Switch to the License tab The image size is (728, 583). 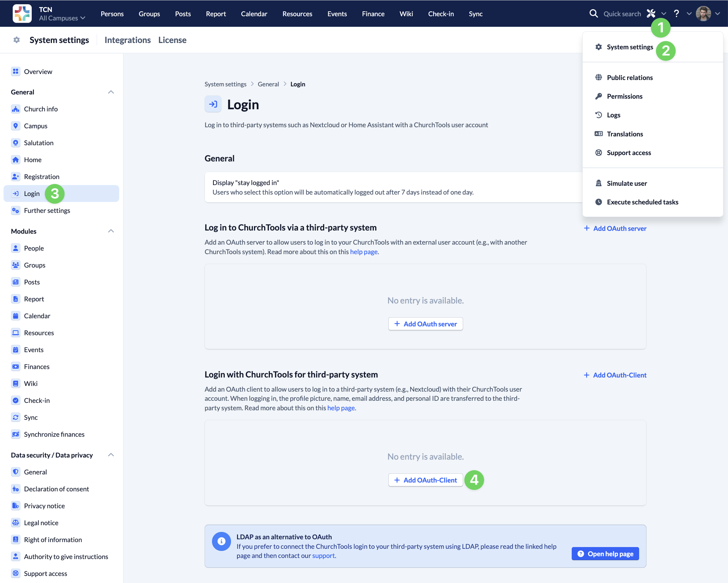(x=172, y=40)
